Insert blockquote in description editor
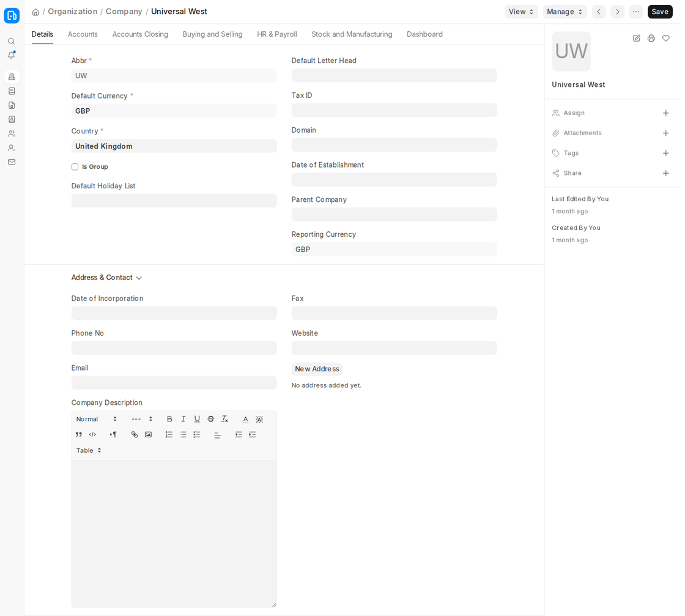685x616 pixels. coord(79,434)
